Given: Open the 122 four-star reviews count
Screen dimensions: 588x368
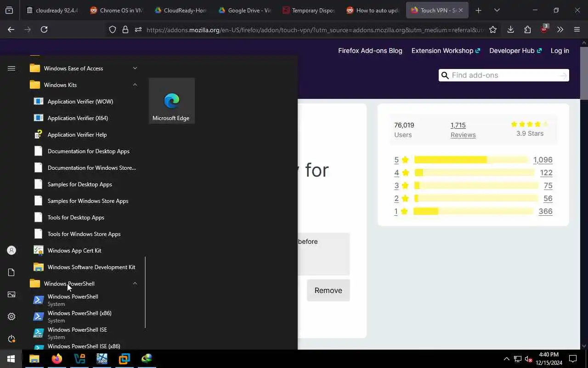Looking at the screenshot, I should pyautogui.click(x=546, y=172).
